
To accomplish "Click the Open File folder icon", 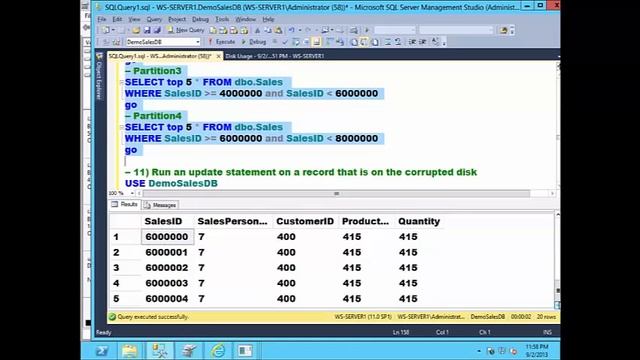I will pyautogui.click(x=136, y=30).
